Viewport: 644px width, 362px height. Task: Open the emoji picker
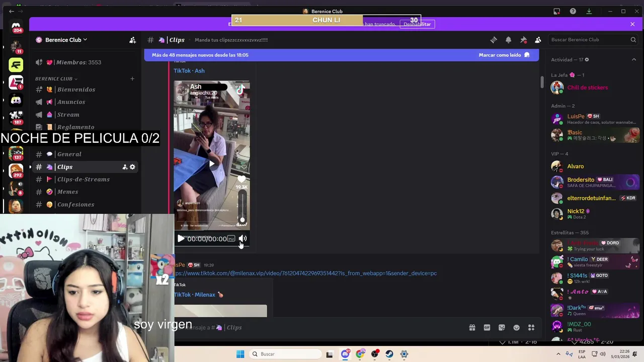pyautogui.click(x=516, y=327)
